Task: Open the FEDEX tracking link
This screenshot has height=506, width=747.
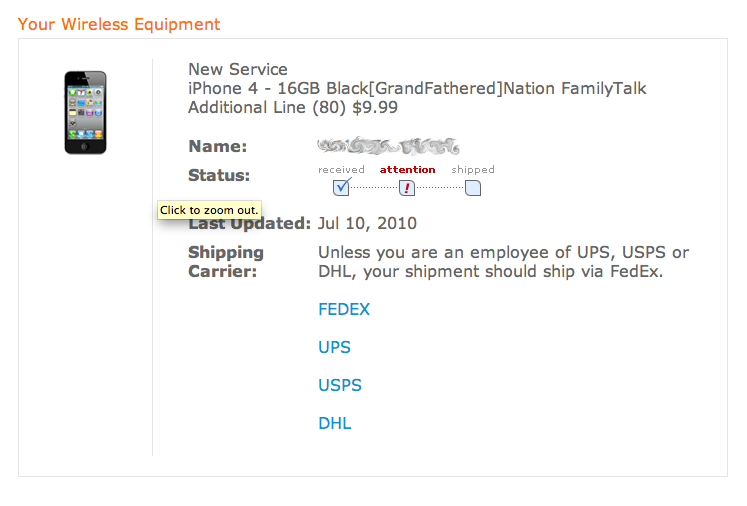Action: (x=344, y=309)
